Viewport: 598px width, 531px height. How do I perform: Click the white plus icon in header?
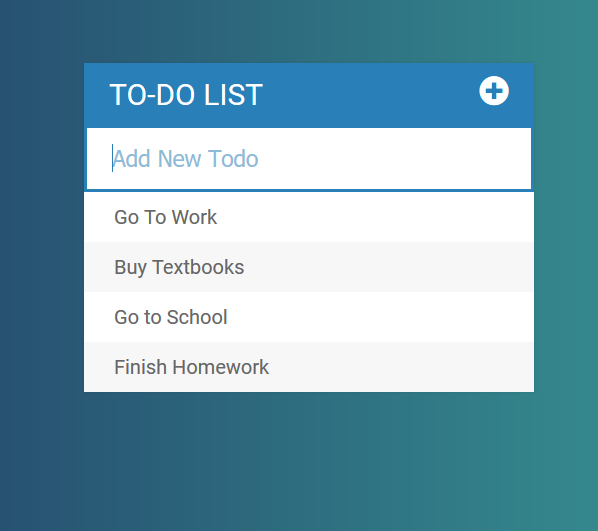coord(494,91)
